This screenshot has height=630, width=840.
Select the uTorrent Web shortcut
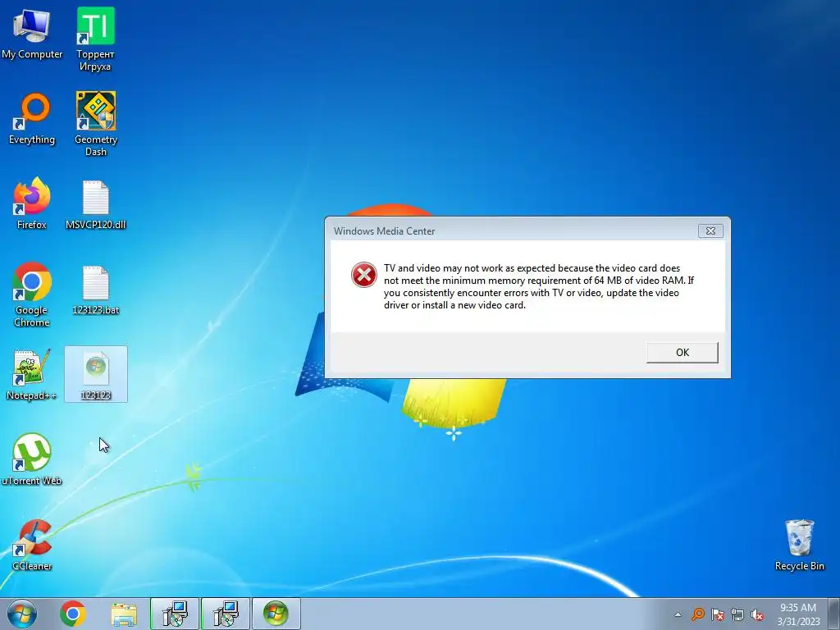point(32,459)
